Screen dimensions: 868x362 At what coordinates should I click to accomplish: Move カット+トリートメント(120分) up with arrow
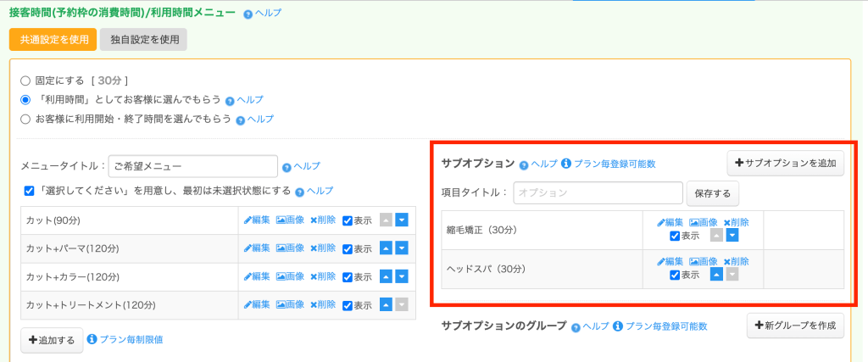click(x=387, y=305)
